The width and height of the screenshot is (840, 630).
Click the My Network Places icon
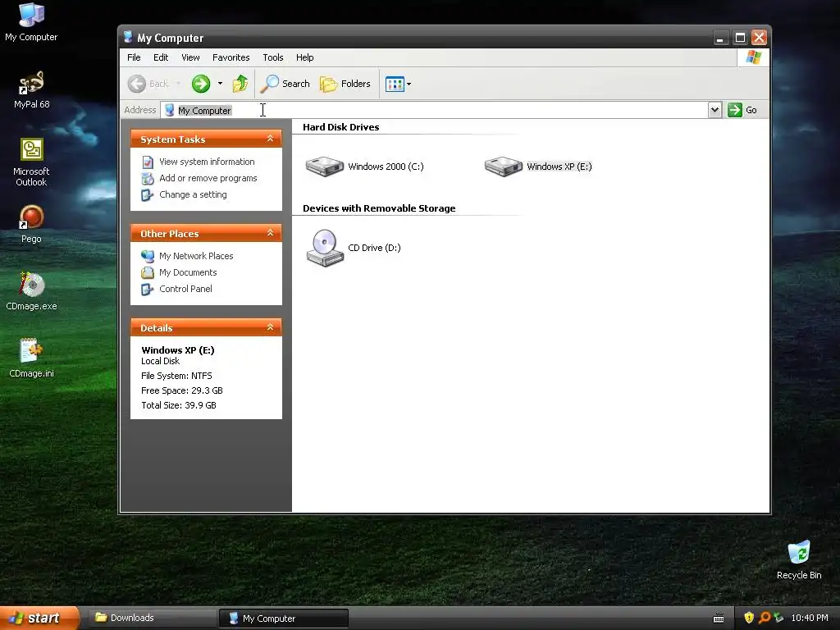(148, 256)
